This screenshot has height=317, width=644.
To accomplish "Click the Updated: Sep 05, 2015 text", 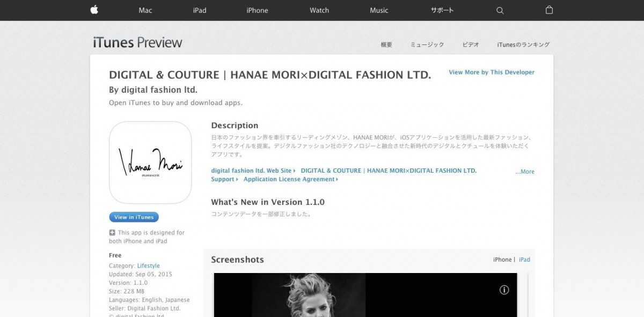I will 141,274.
